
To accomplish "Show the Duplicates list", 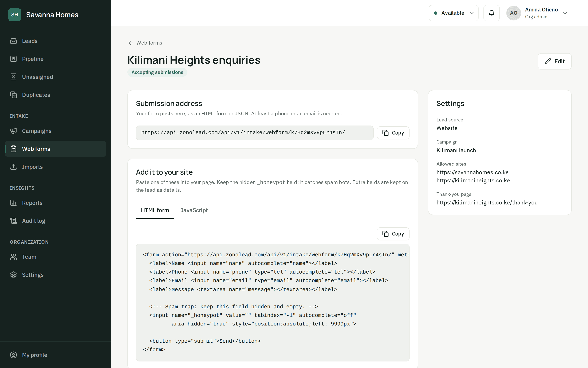I will [x=55, y=95].
